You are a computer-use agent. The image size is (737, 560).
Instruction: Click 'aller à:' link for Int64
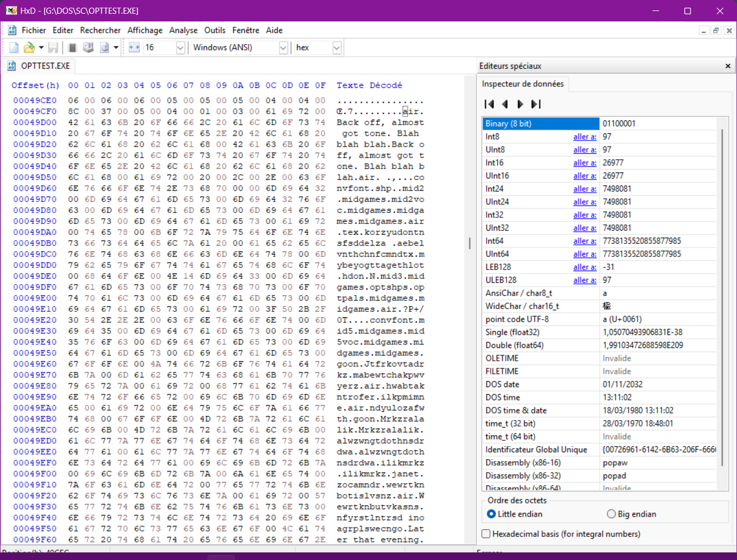[x=584, y=241]
